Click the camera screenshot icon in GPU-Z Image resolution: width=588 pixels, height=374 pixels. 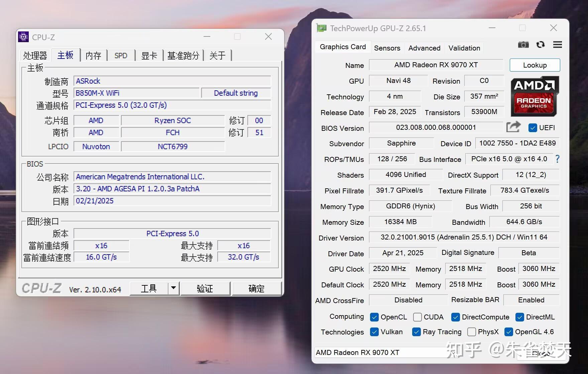(523, 44)
